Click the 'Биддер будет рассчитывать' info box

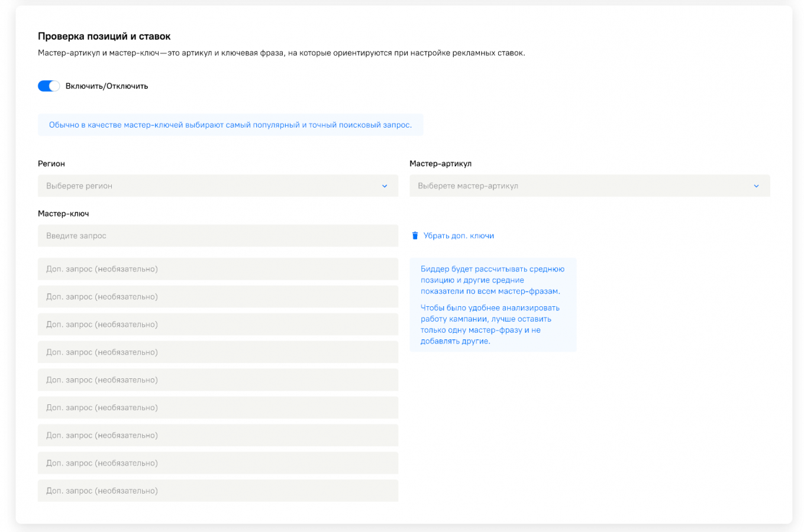click(x=492, y=304)
